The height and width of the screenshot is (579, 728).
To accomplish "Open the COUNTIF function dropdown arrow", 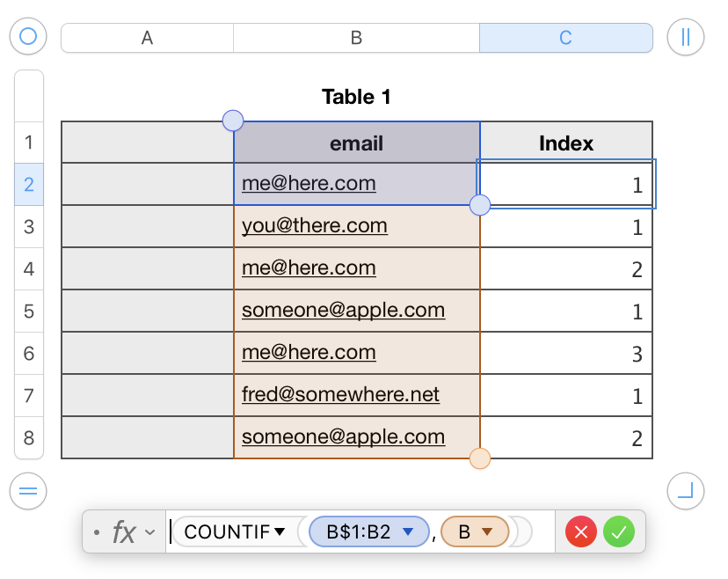I will [280, 531].
